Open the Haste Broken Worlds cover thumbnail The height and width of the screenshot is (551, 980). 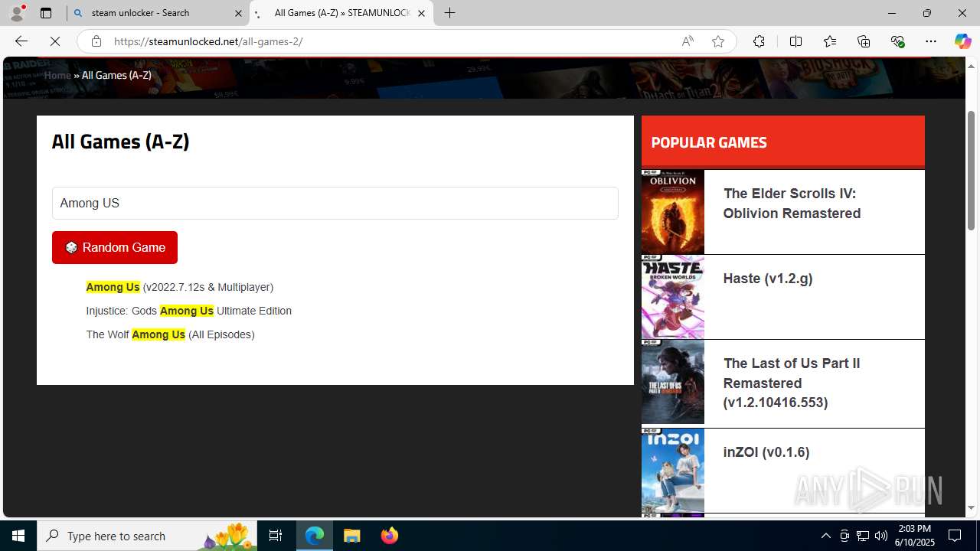point(673,297)
